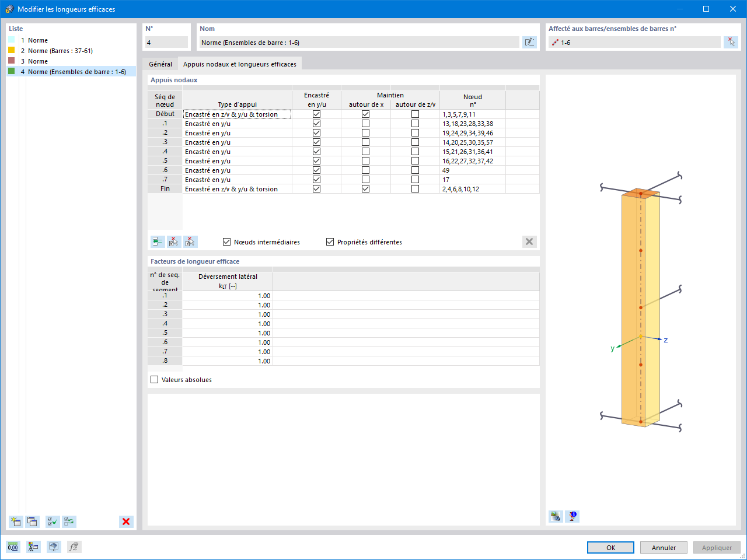This screenshot has width=747, height=560.
Task: Click the Appliquer button
Action: click(x=717, y=548)
